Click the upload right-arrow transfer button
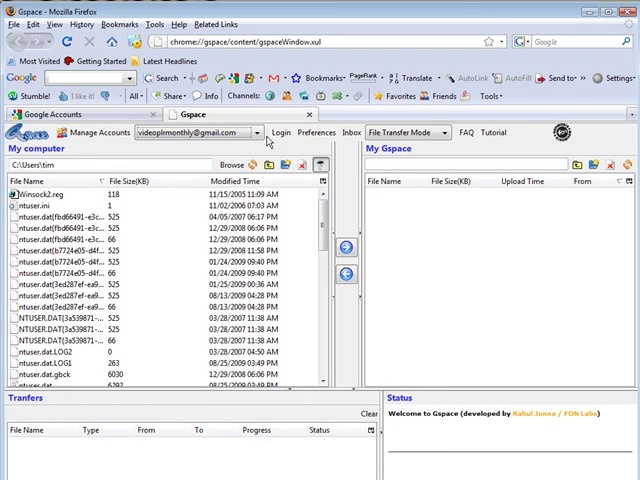This screenshot has width=640, height=480. point(346,247)
